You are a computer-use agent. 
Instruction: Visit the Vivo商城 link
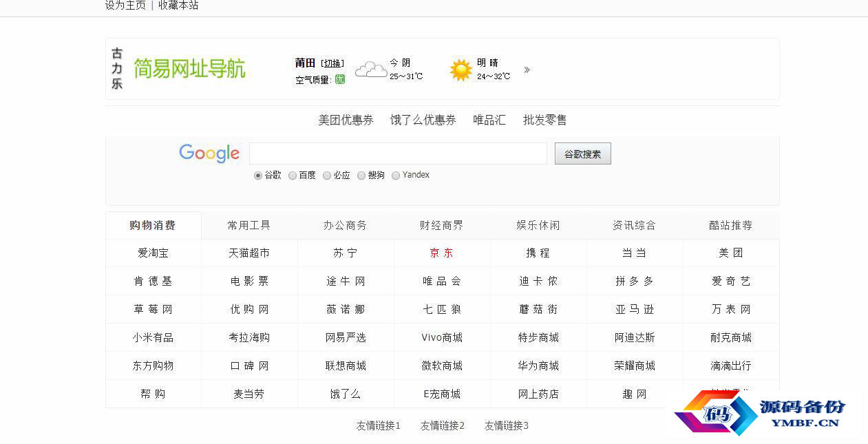[442, 338]
